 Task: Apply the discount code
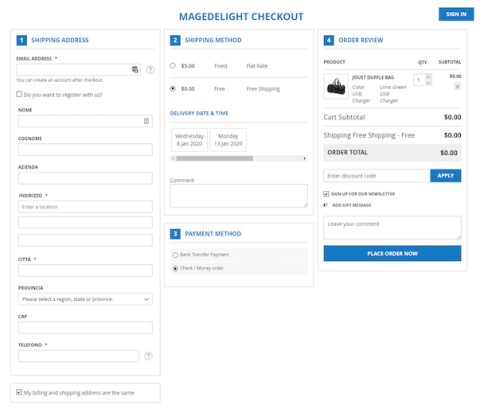[446, 176]
